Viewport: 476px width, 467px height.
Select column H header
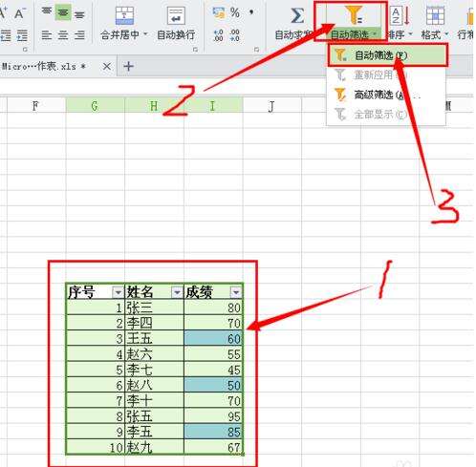pos(154,106)
